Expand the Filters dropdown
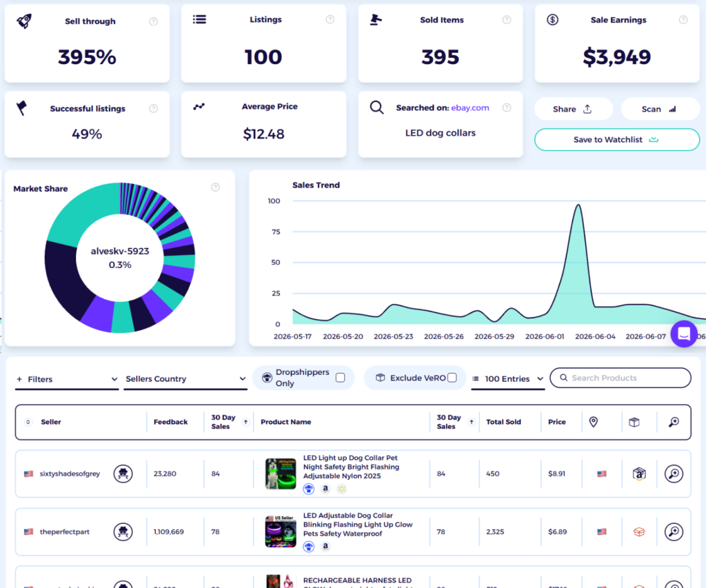 [67, 379]
